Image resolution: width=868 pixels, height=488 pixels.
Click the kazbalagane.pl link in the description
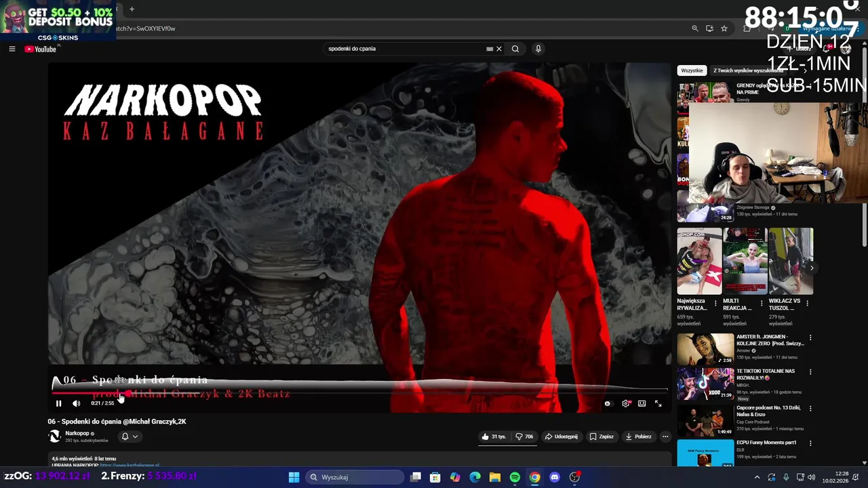(x=130, y=466)
